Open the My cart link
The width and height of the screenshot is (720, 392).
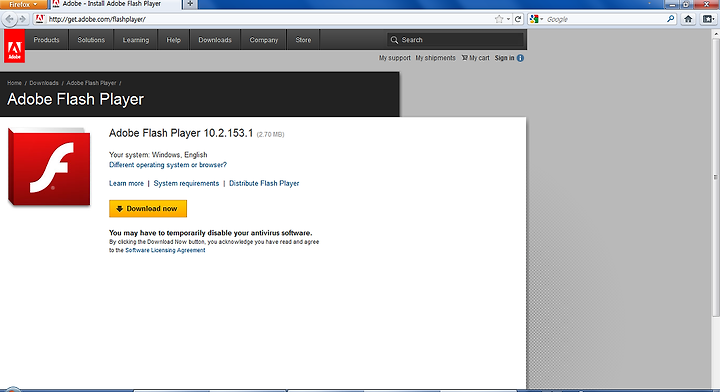point(475,58)
